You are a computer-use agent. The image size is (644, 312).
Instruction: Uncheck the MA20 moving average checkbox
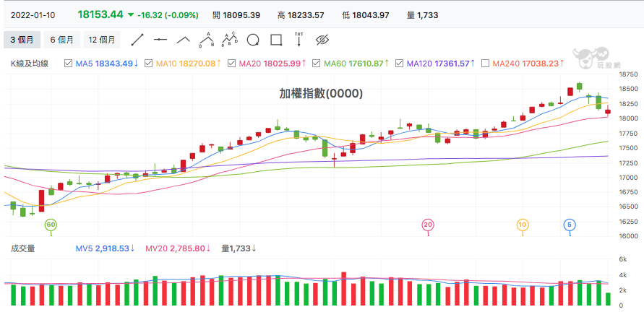231,64
